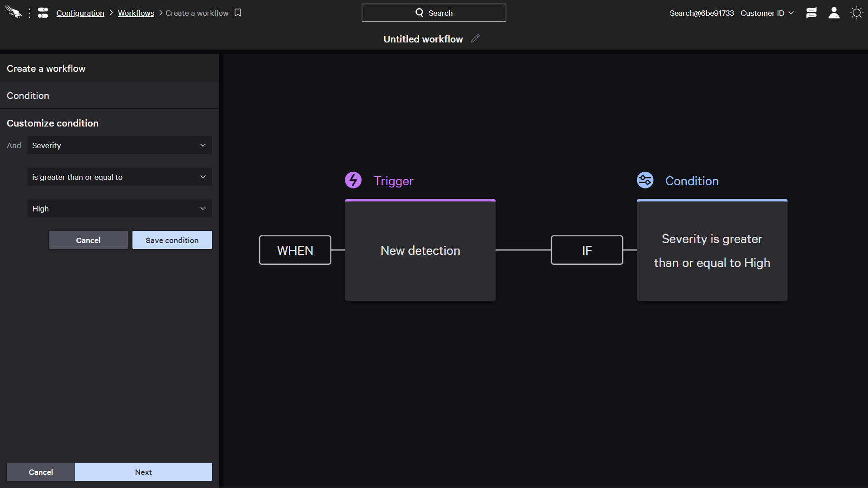Expand the High severity value dropdown
Screen dimensions: 868x488
coord(203,208)
